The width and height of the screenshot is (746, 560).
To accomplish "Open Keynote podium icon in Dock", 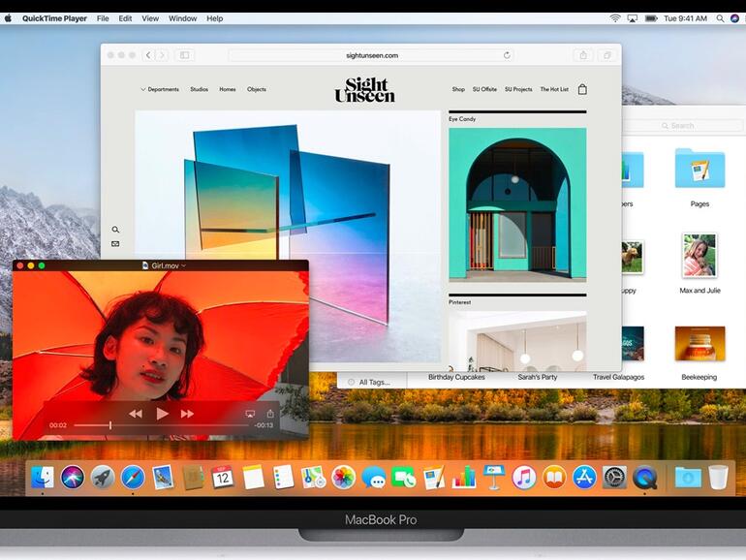I will tap(494, 478).
